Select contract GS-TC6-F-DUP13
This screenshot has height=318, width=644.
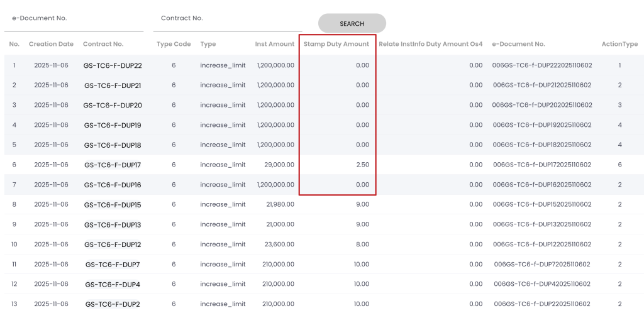point(113,224)
